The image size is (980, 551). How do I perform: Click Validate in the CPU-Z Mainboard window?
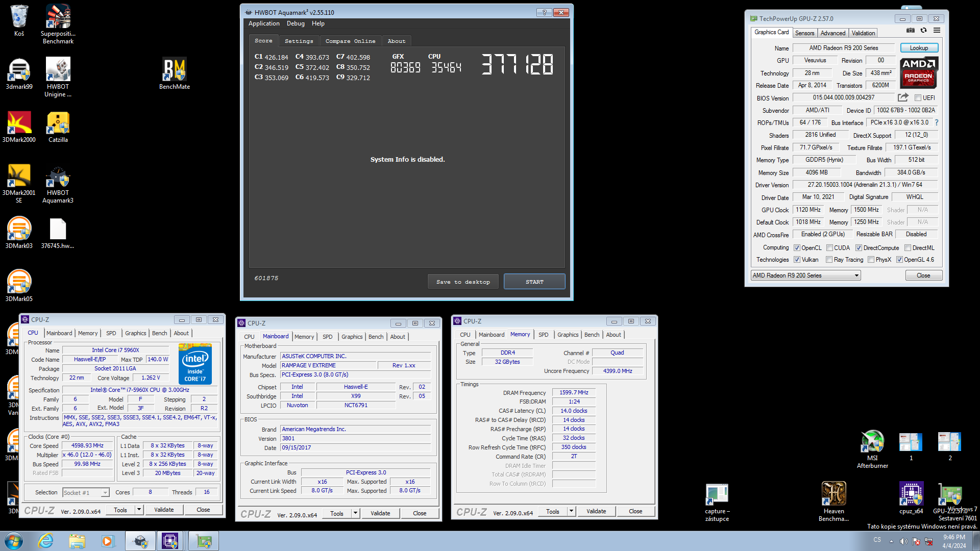coord(380,513)
